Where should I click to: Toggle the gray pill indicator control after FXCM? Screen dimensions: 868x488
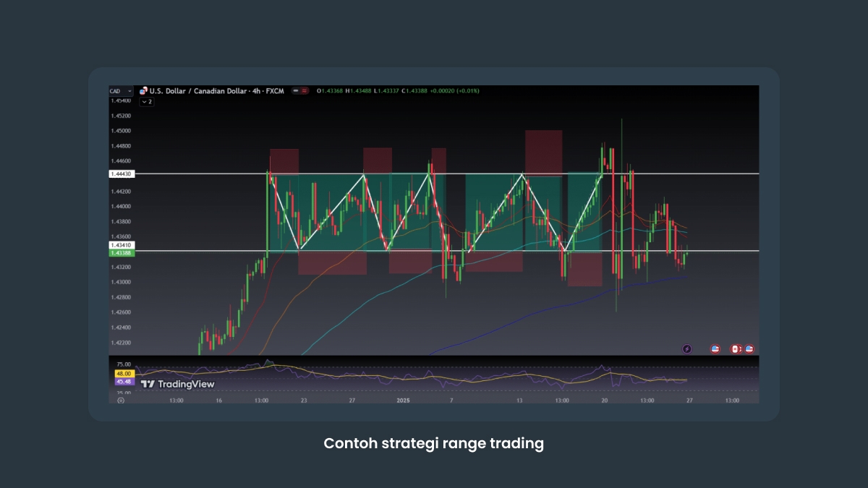point(296,90)
